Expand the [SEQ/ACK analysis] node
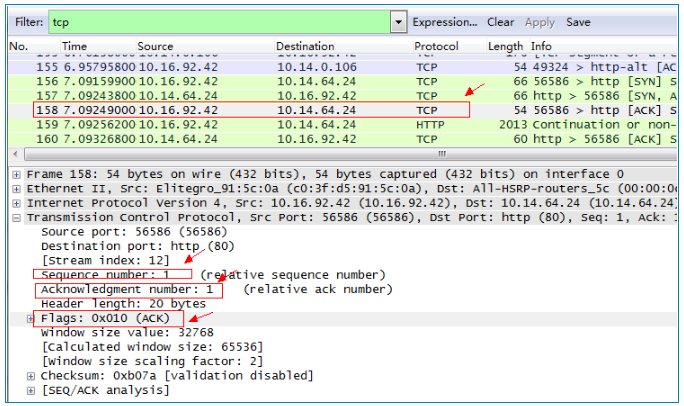 (31, 391)
